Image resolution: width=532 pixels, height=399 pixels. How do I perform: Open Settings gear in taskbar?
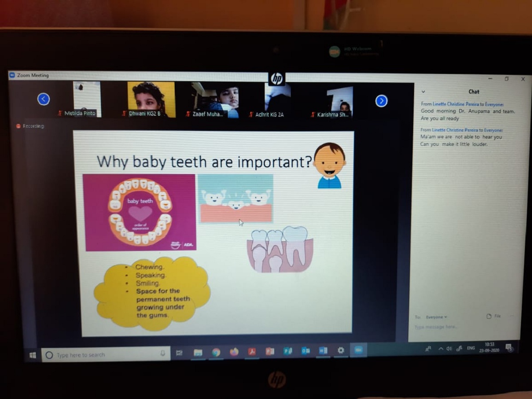tap(340, 350)
